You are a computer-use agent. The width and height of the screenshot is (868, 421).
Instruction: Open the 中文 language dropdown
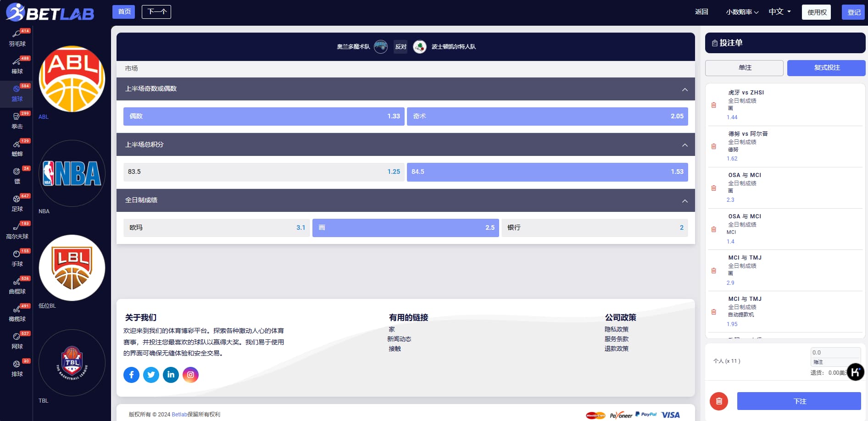tap(779, 12)
